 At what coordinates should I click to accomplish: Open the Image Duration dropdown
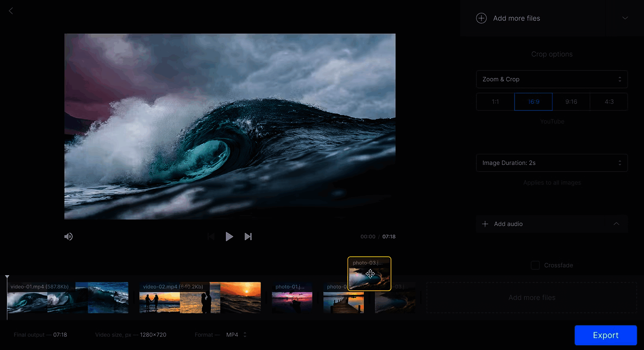click(551, 163)
